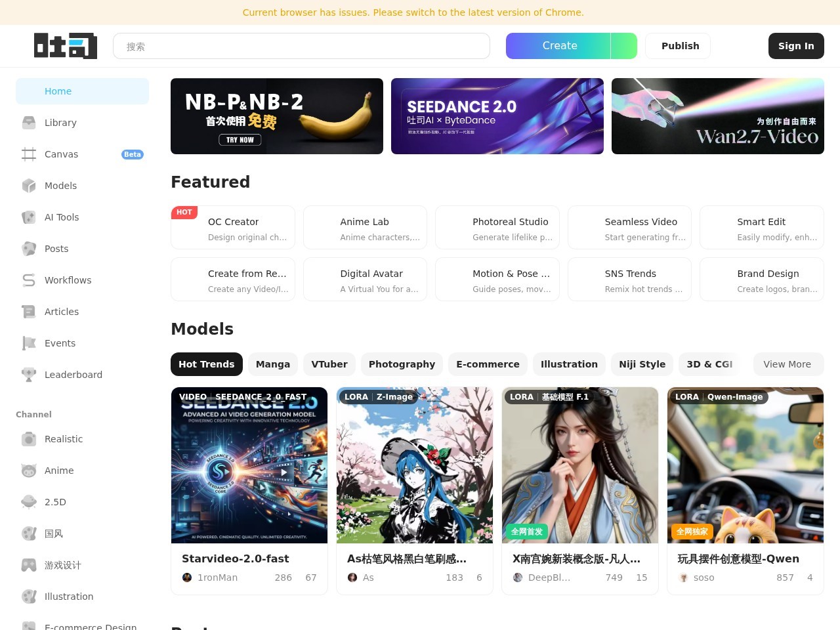This screenshot has height=630, width=840.
Task: Select the Manga category tab
Action: tap(273, 364)
